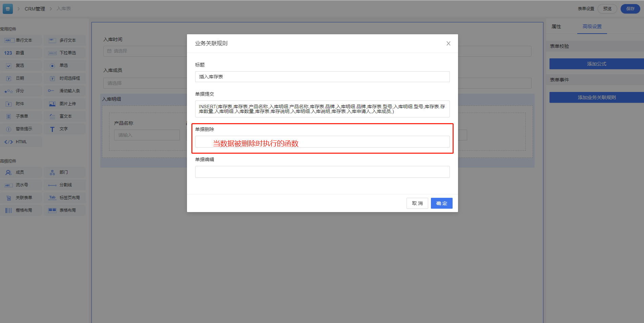Image resolution: width=644 pixels, height=323 pixels.
Task: Pick the member (成员) control icon
Action: pyautogui.click(x=9, y=173)
